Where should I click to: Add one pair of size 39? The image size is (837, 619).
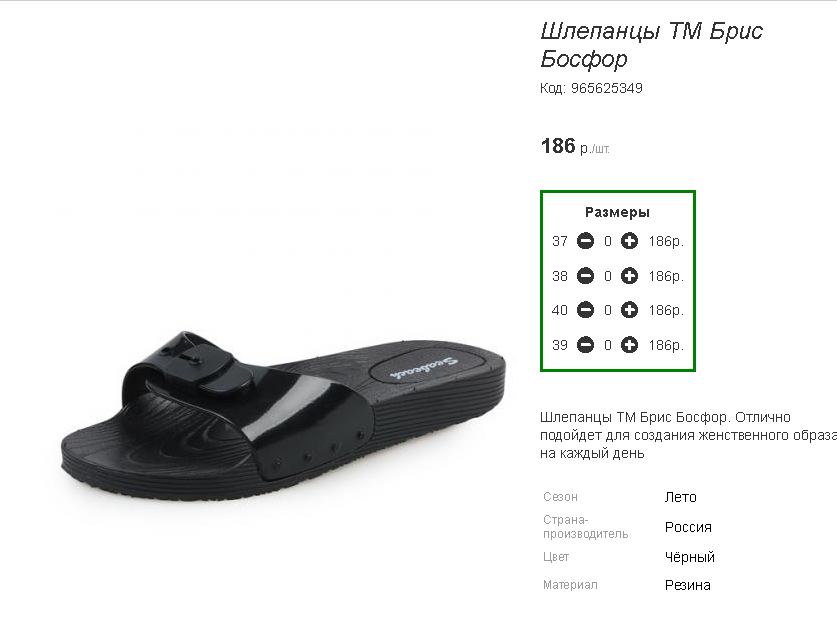pos(629,345)
